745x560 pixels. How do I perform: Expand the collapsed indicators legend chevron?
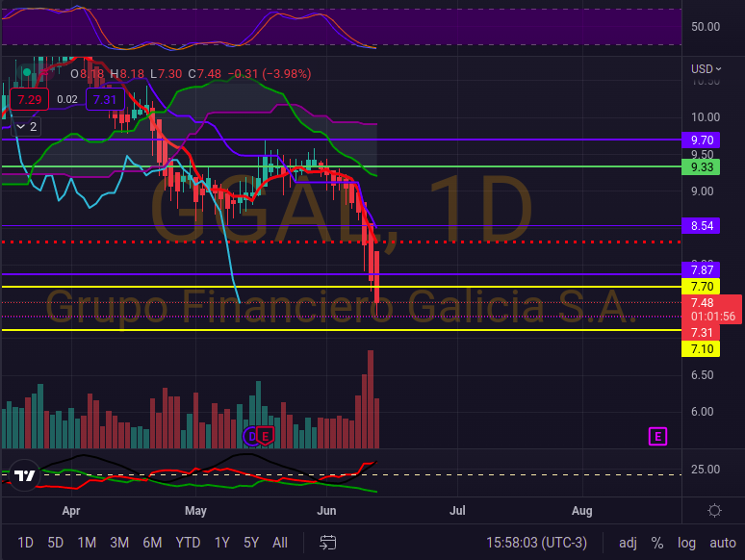[x=26, y=127]
